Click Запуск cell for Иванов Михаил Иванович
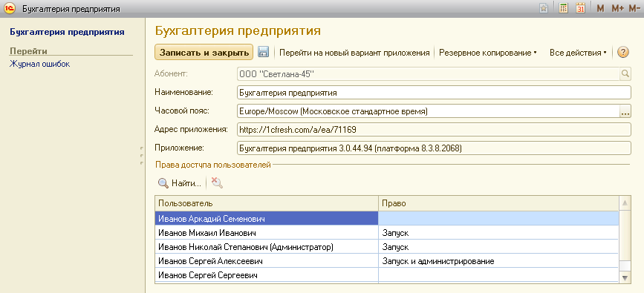 click(x=498, y=233)
